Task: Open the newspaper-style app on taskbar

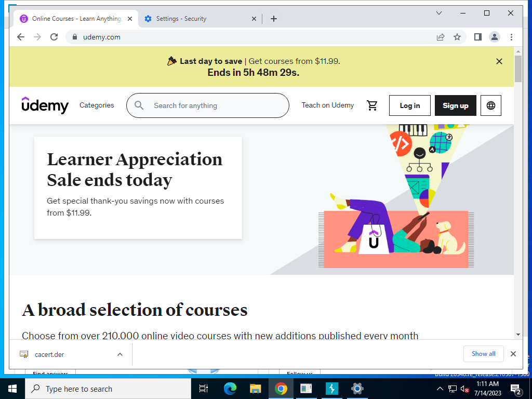Action: (306, 389)
